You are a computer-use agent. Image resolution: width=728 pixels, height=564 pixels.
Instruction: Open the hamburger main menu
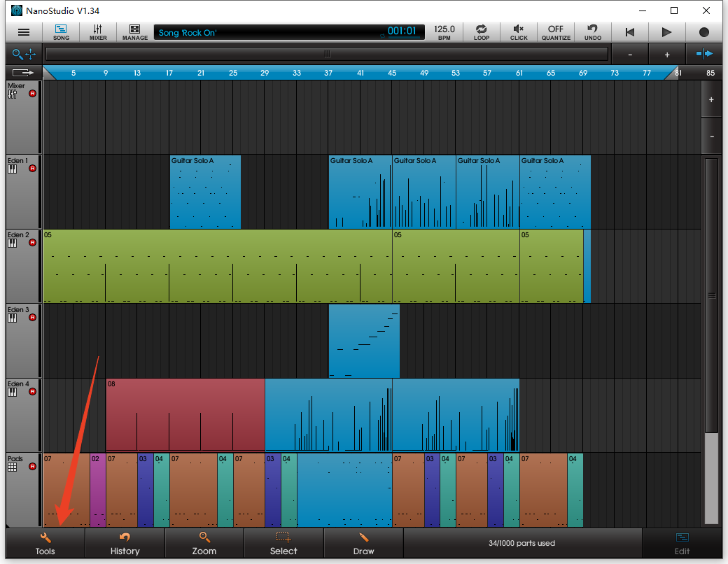(x=24, y=32)
